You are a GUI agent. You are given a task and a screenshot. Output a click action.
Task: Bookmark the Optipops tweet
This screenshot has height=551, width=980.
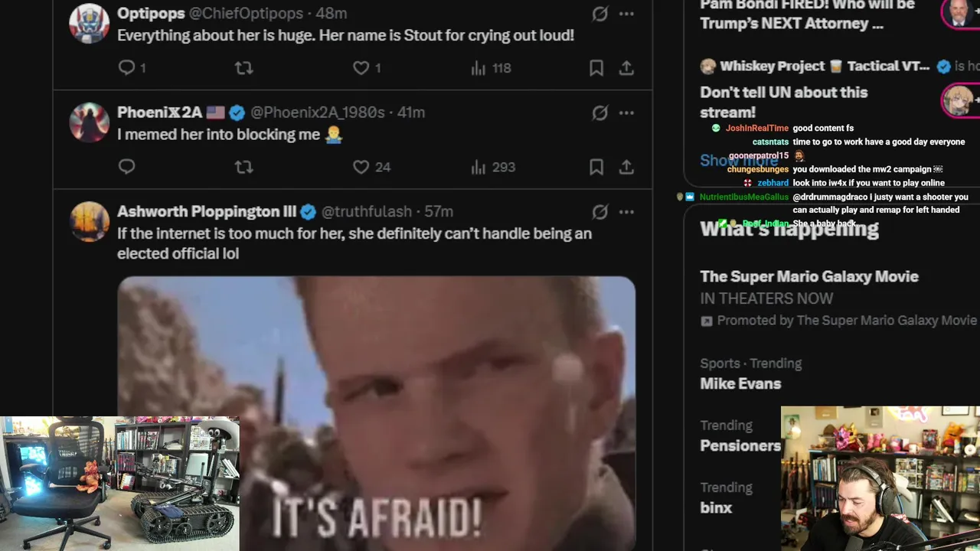tap(596, 68)
